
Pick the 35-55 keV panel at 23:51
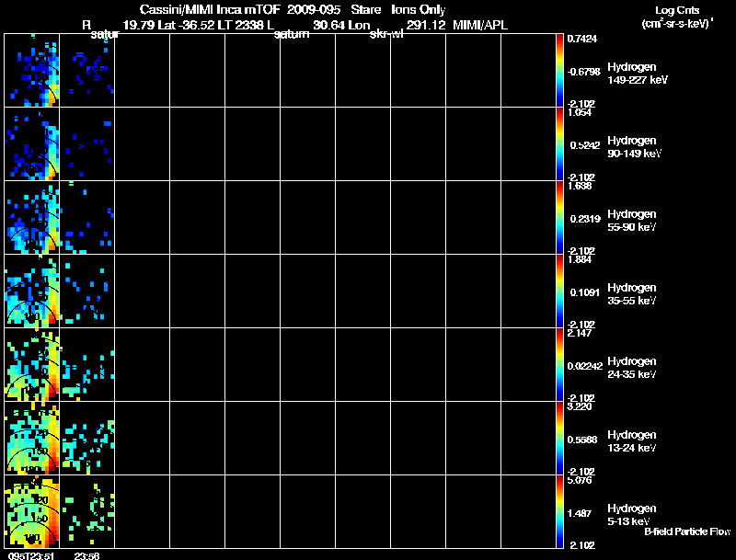tap(32, 291)
